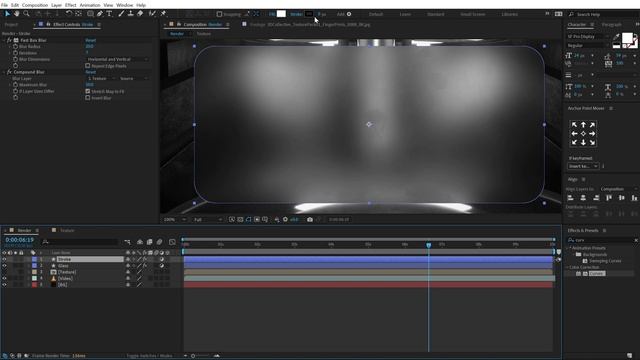The height and width of the screenshot is (360, 640).
Task: Select the Learn workspace
Action: tap(405, 14)
